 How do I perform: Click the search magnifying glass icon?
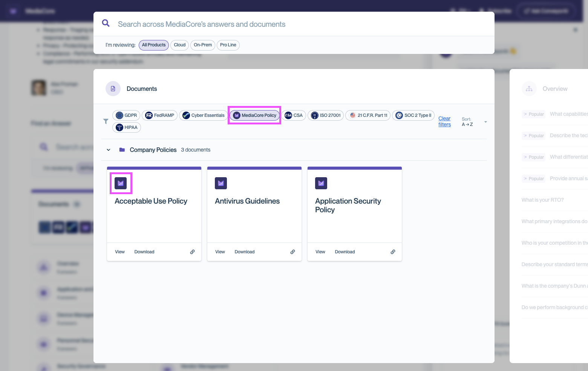click(106, 23)
